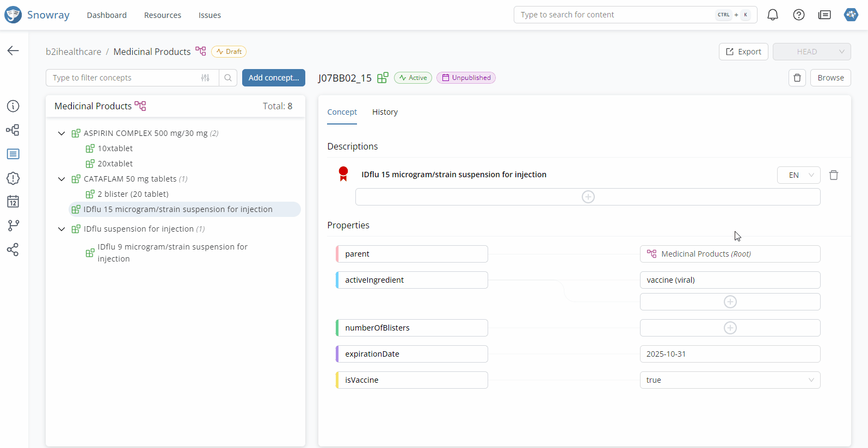Image resolution: width=868 pixels, height=448 pixels.
Task: Click the notifications bell icon
Action: click(772, 15)
